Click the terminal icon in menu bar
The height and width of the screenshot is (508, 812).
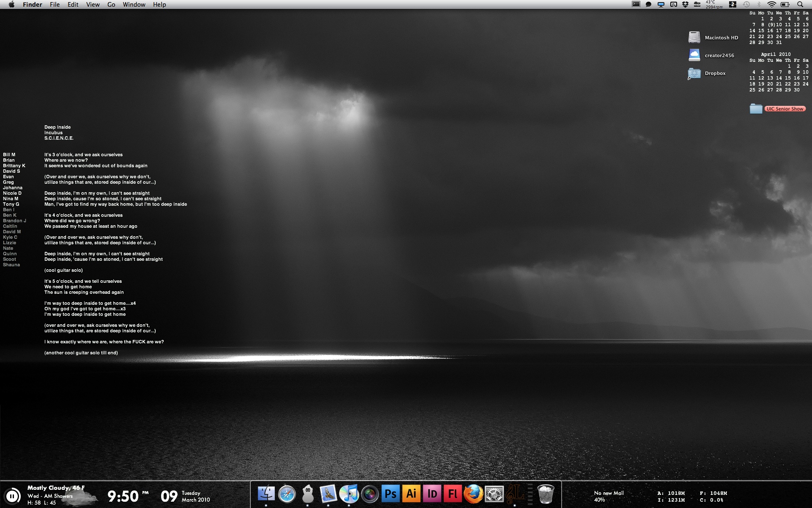point(636,4)
